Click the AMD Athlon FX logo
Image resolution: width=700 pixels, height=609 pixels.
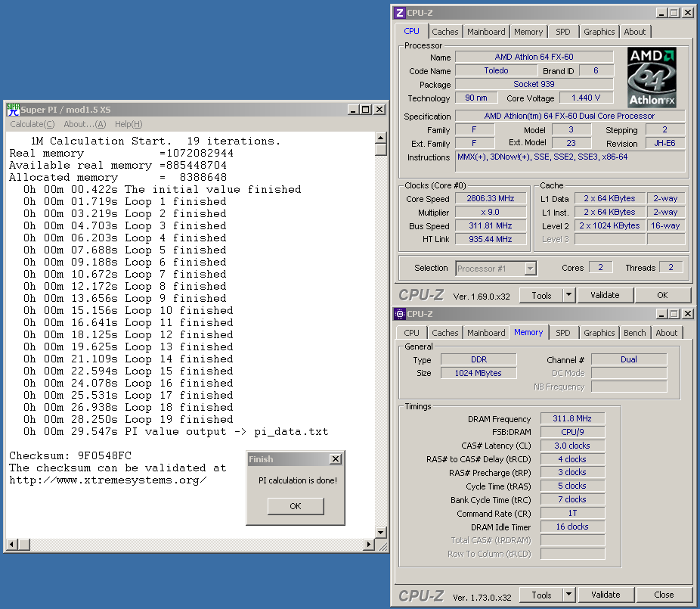click(x=652, y=78)
